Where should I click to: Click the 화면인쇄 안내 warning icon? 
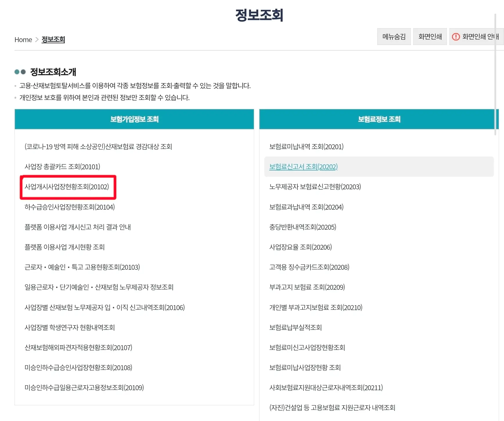[456, 37]
